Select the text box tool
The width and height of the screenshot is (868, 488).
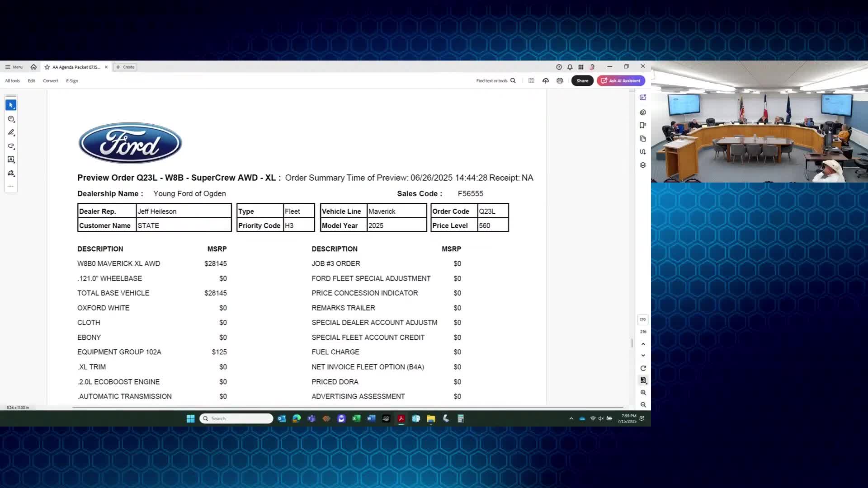point(11,160)
